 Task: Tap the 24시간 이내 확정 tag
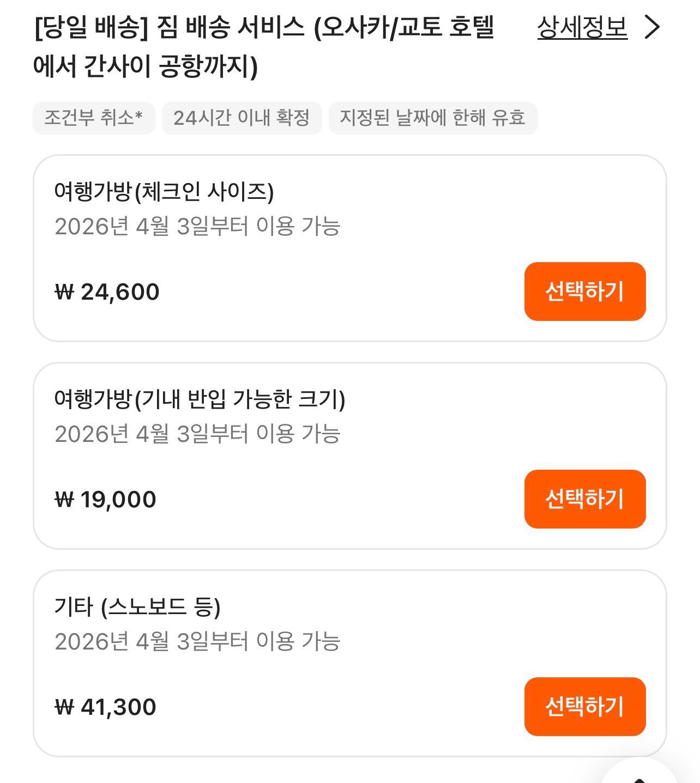242,118
